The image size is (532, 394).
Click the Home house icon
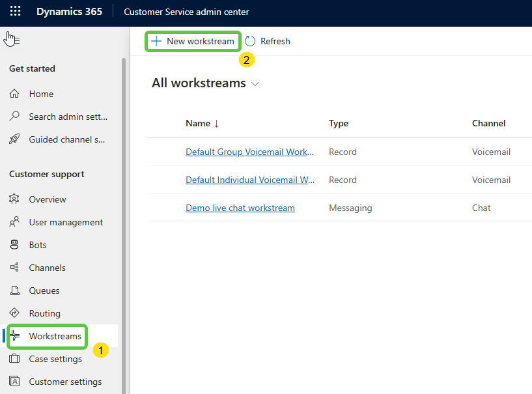(15, 94)
